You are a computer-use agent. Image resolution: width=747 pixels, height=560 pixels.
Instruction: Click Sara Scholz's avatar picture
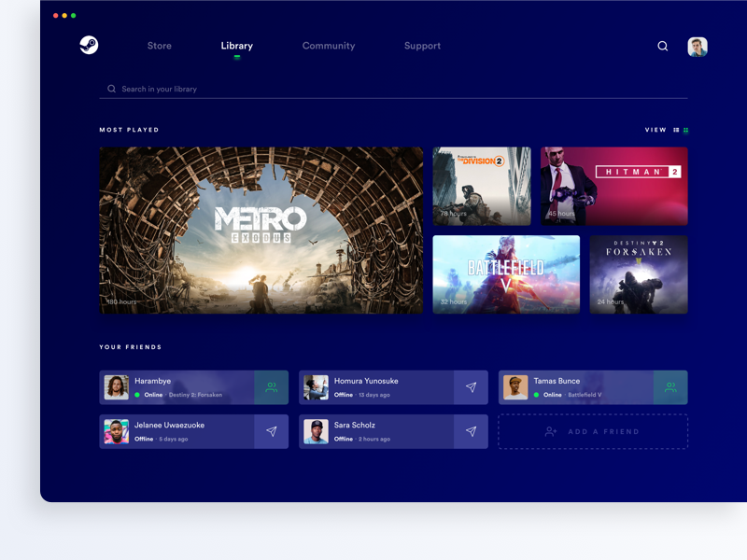[317, 431]
